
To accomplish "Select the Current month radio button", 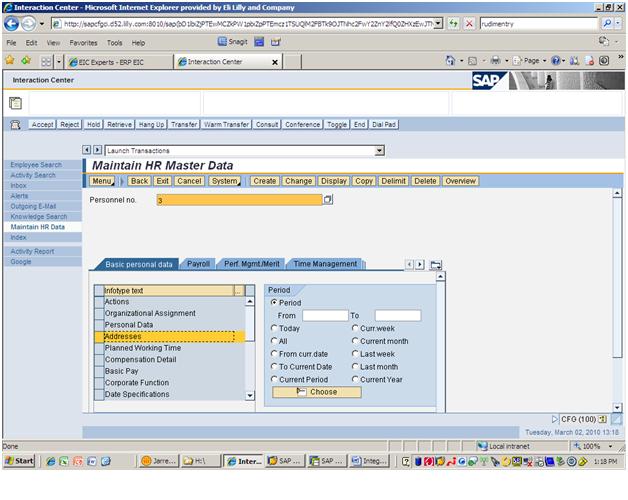I will pyautogui.click(x=355, y=341).
